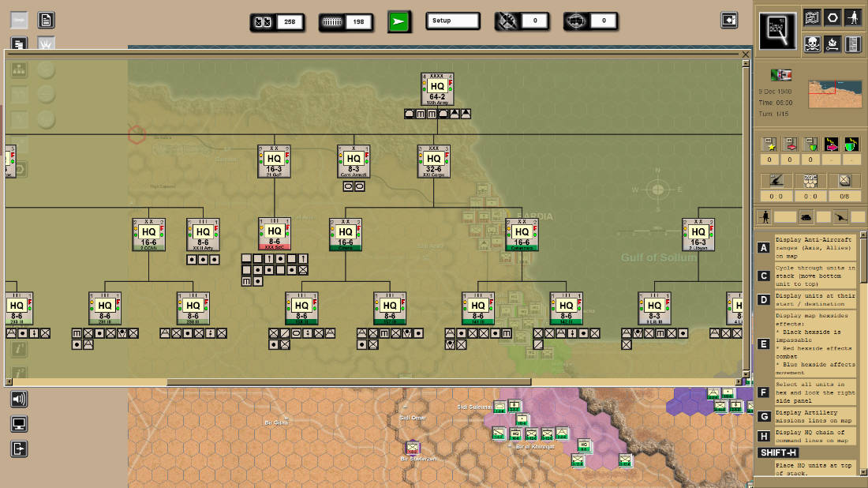Image resolution: width=868 pixels, height=488 pixels.
Task: Click hotkey list scroll down arrow
Action: click(x=862, y=472)
